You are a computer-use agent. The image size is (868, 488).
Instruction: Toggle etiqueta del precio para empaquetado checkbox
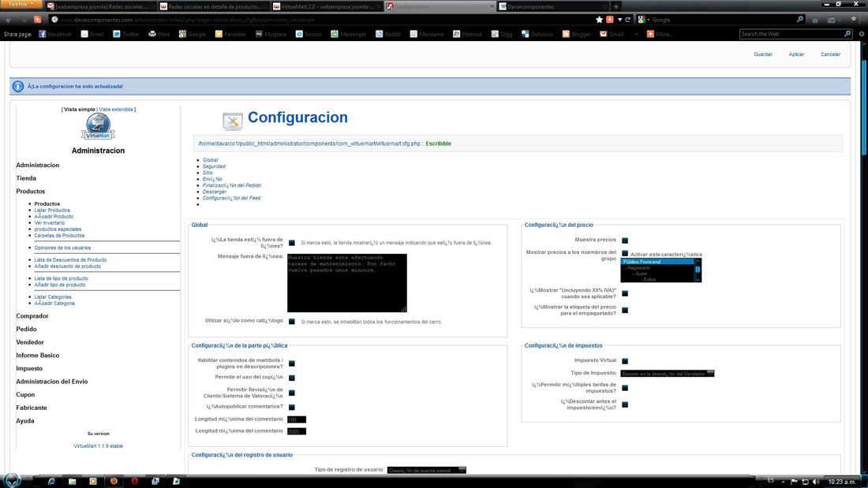(625, 311)
